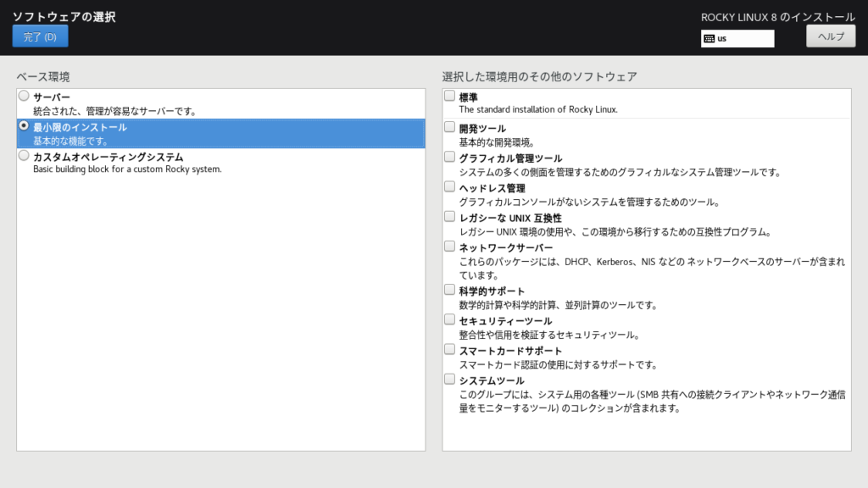Screen dimensions: 868x488
Task: Click the keyboard icon in layout indicator
Action: (709, 39)
